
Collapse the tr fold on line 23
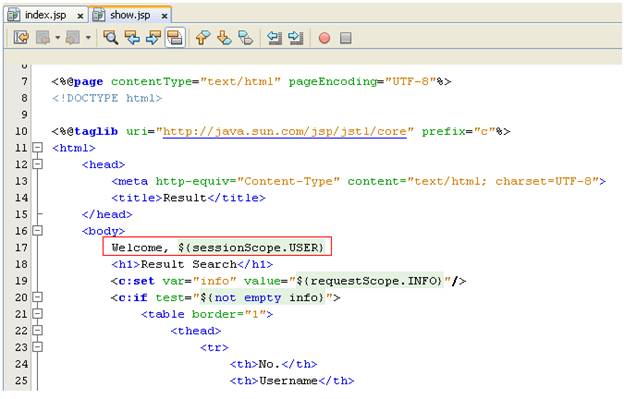(x=37, y=347)
